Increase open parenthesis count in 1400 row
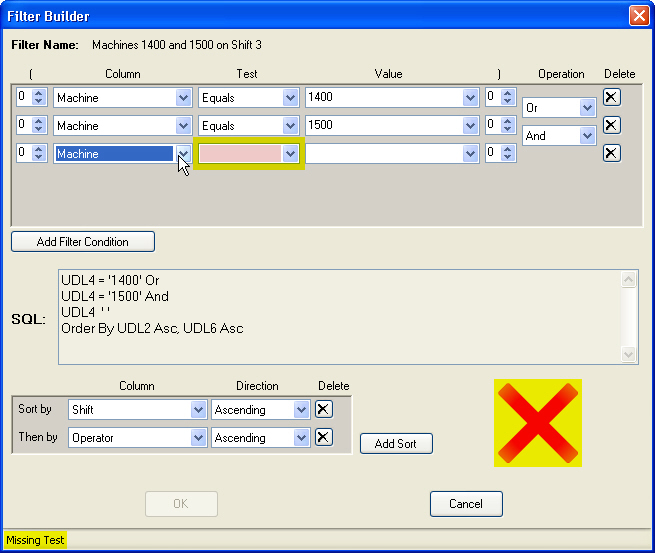 pos(38,93)
